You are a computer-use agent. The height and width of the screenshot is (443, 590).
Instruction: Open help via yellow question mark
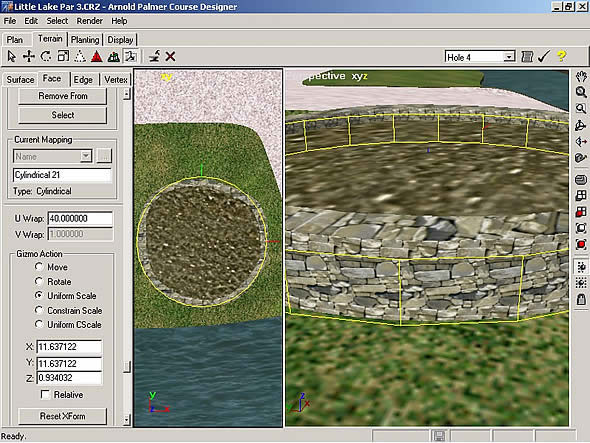tap(561, 56)
